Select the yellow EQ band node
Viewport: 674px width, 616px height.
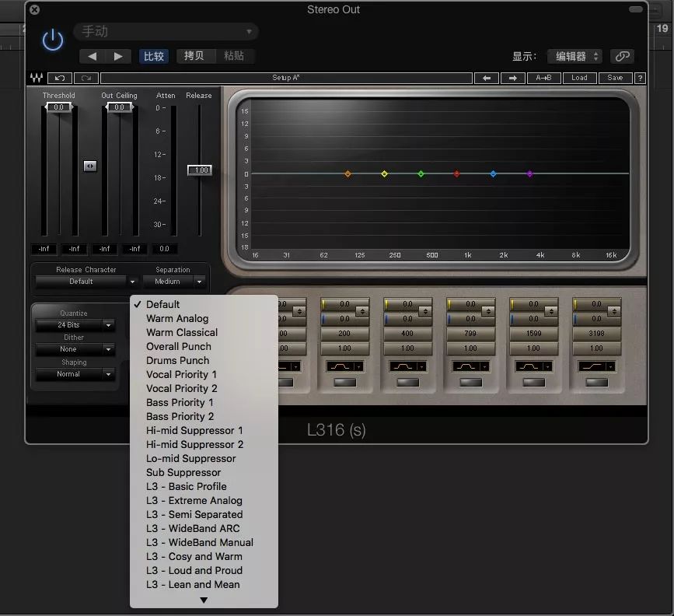tap(384, 173)
